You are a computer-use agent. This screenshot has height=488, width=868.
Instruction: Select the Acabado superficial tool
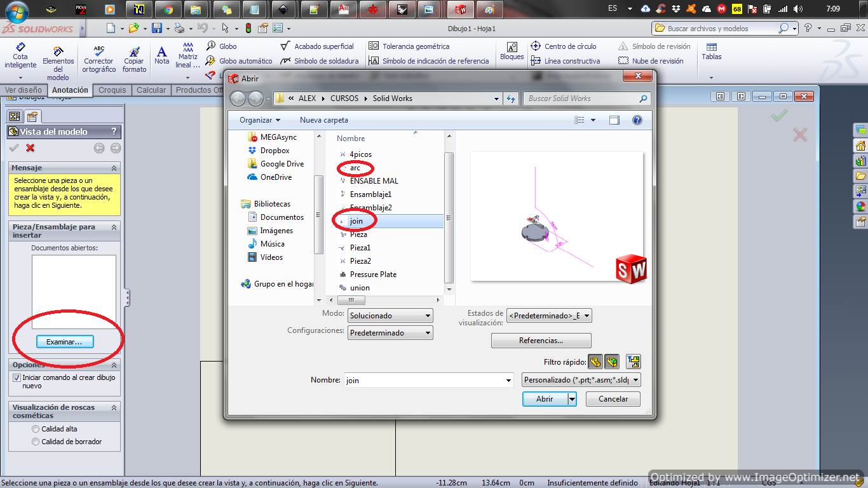click(x=317, y=46)
